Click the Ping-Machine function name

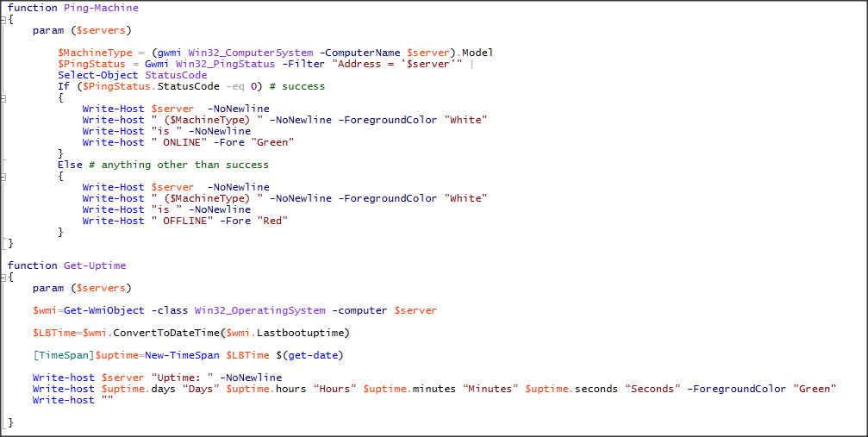point(101,8)
